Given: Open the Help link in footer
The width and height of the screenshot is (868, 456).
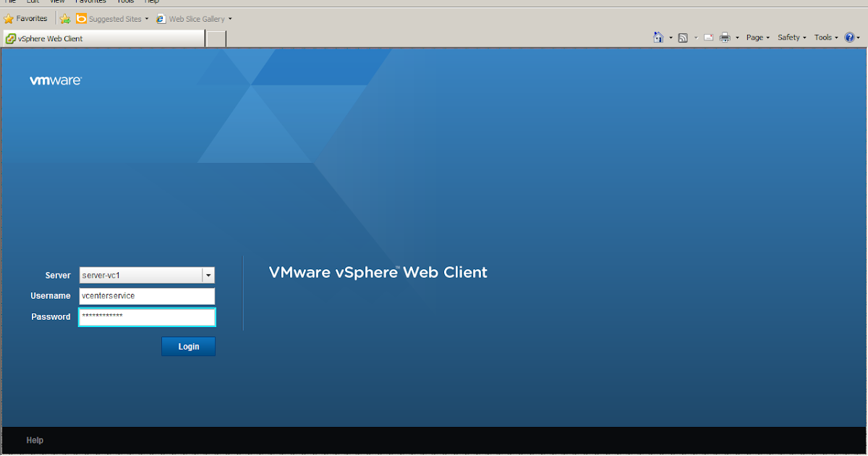Looking at the screenshot, I should coord(35,440).
